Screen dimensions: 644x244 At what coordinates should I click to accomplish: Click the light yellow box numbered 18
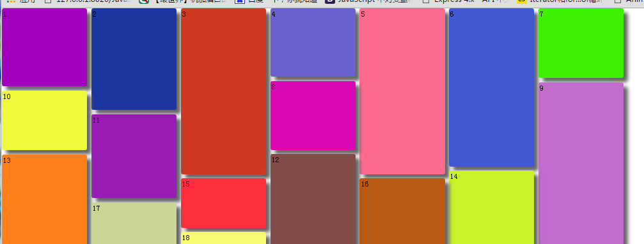click(223, 238)
